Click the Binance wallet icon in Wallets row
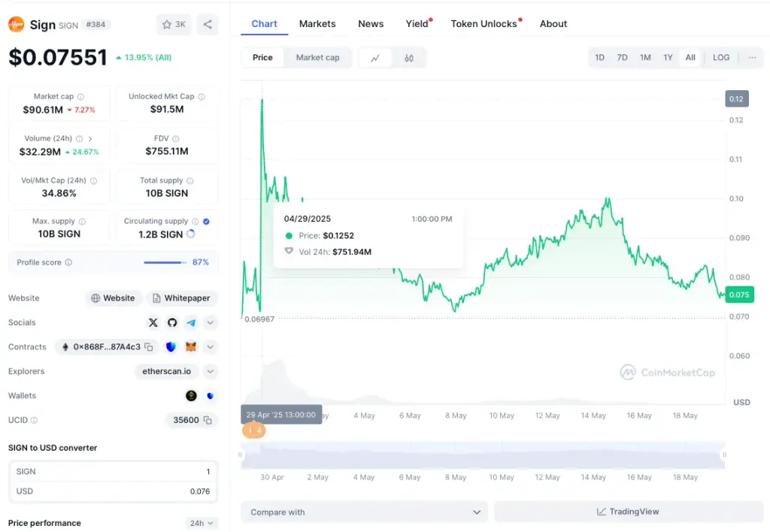The width and height of the screenshot is (770, 532). click(x=192, y=395)
